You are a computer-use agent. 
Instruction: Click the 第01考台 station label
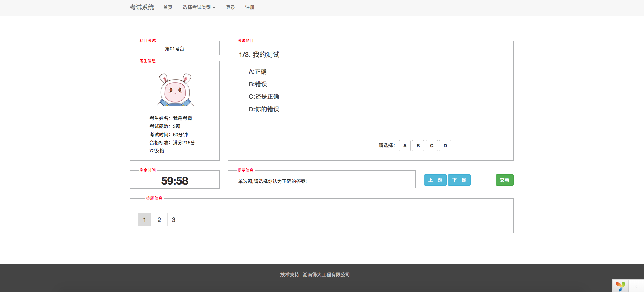175,49
